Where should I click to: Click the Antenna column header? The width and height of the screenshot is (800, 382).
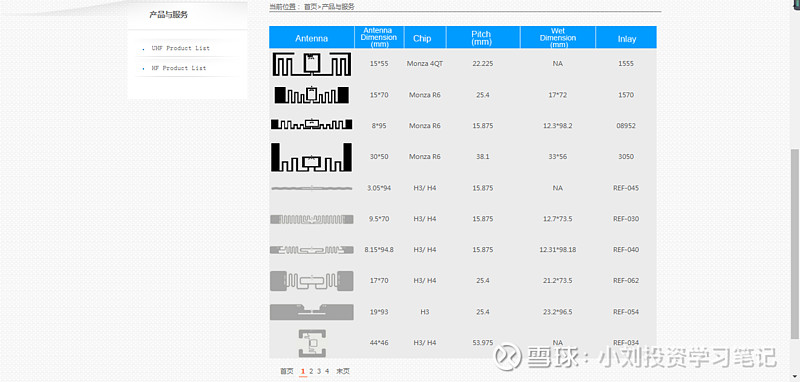[312, 38]
